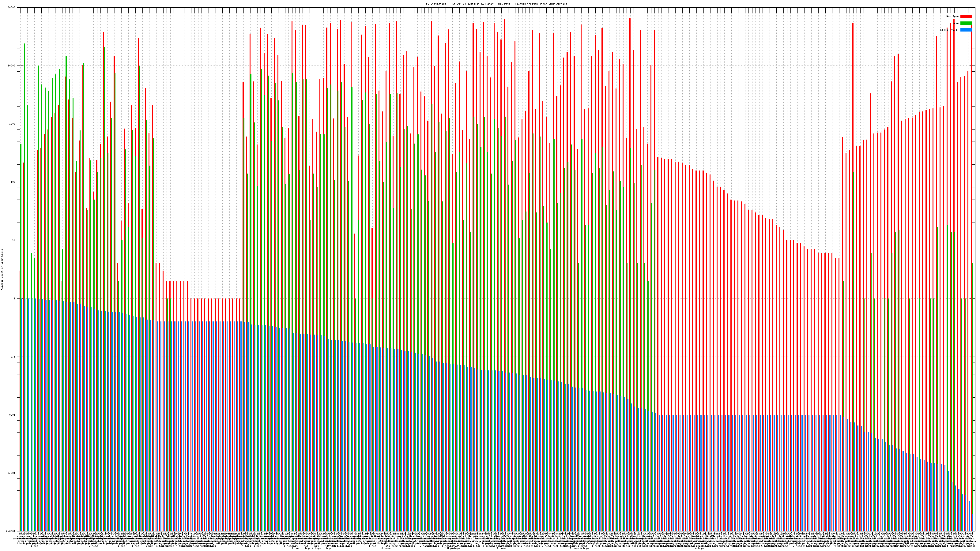
Task: Click the 1 y-axis tick label
Action: pyautogui.click(x=15, y=298)
